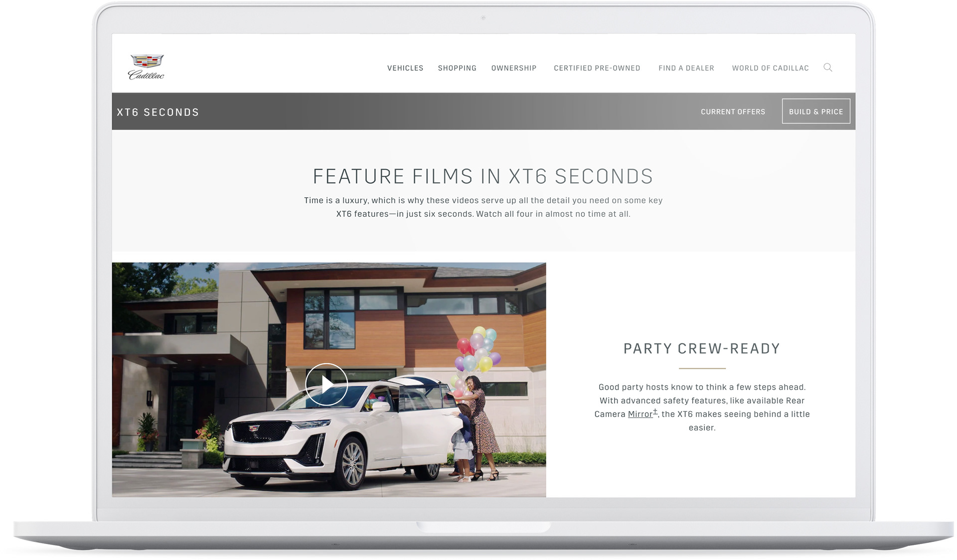Viewport: 957px width, 560px height.
Task: Click the Cadillac crest logo
Action: click(x=147, y=61)
